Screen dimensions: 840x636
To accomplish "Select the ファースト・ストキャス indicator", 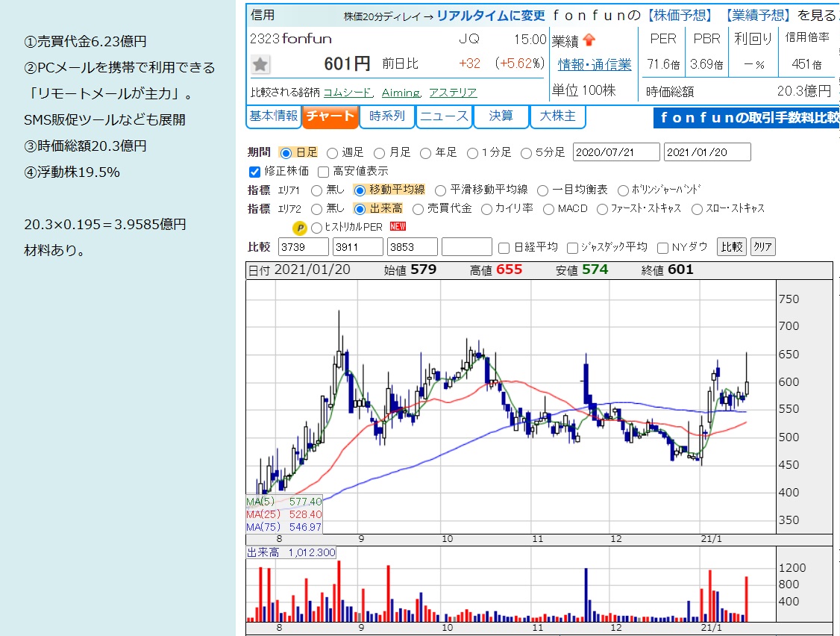I will [x=602, y=209].
